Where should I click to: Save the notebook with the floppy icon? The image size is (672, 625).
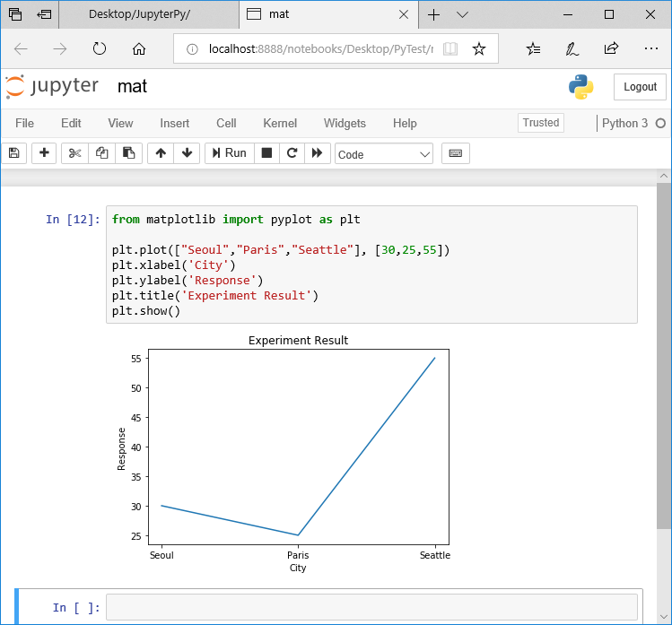[13, 153]
